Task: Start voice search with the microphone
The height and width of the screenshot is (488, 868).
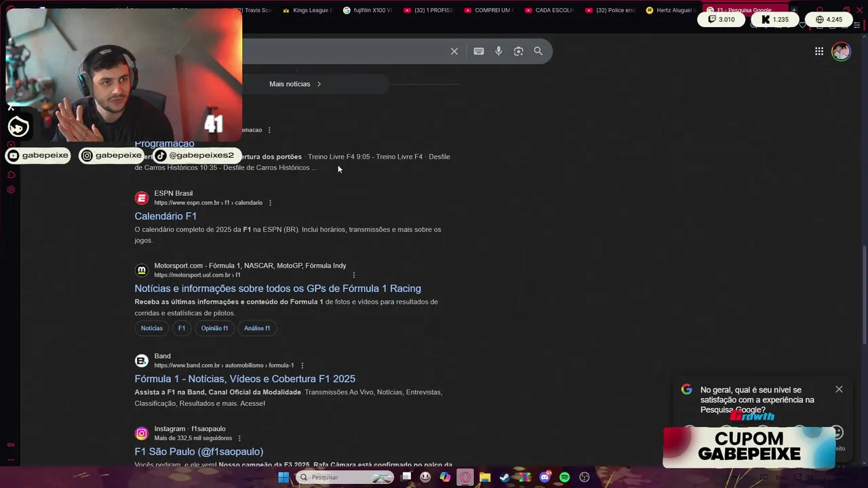Action: pyautogui.click(x=498, y=52)
